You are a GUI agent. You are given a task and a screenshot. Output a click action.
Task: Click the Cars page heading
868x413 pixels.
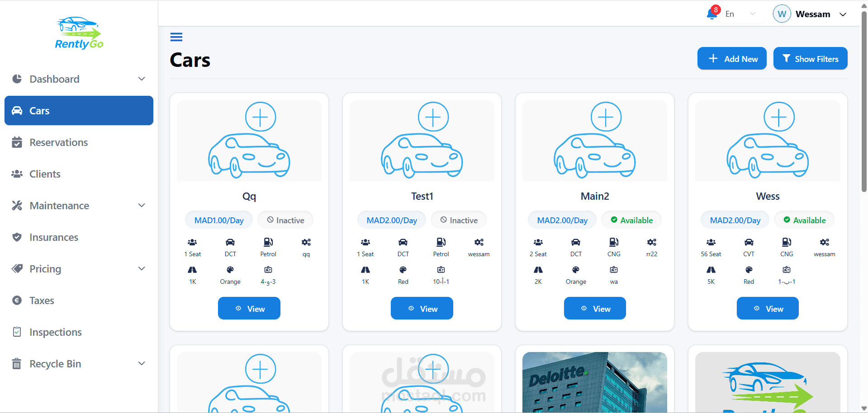click(x=190, y=60)
